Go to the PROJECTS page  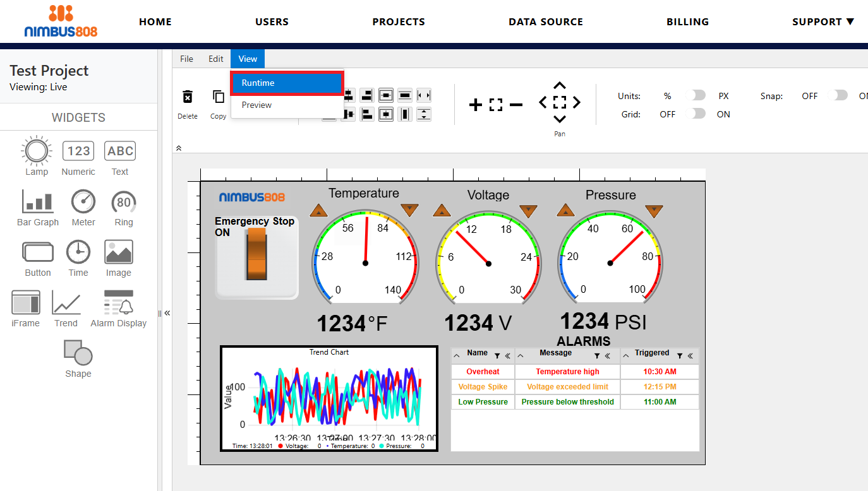(x=399, y=21)
